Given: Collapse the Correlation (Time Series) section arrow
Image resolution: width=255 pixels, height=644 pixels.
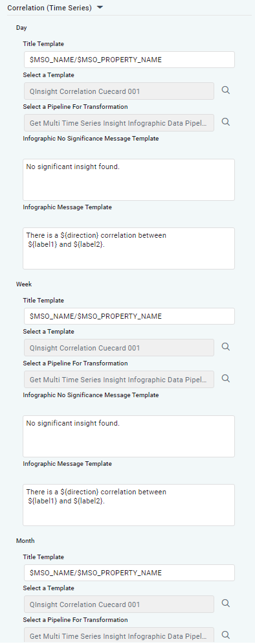Looking at the screenshot, I should (x=100, y=7).
